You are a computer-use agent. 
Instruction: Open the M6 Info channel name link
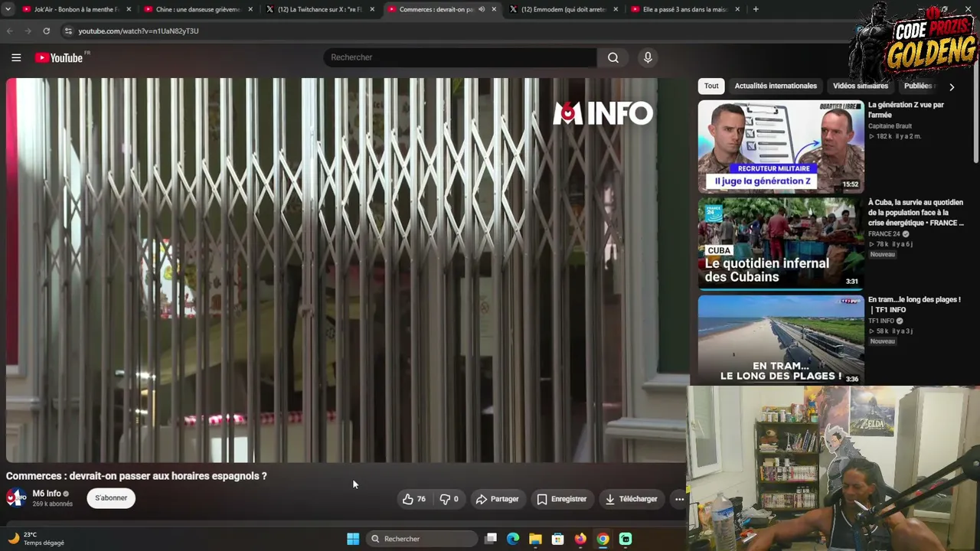coord(47,494)
